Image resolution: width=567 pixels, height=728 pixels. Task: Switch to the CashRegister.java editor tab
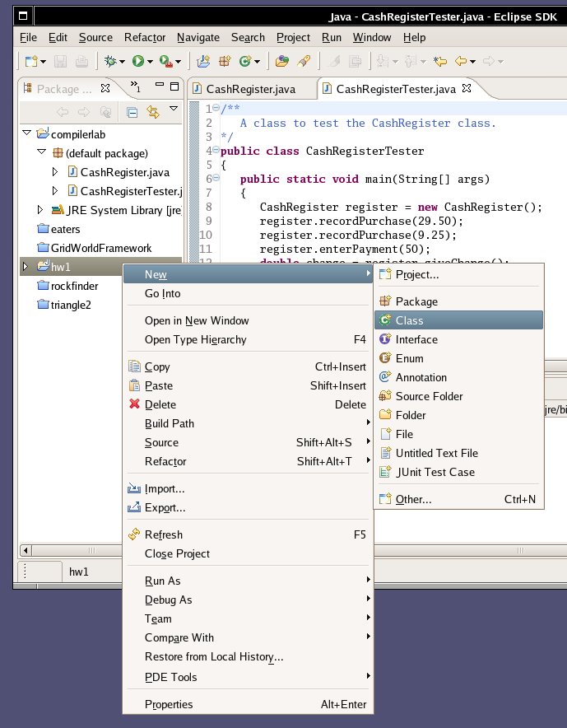pyautogui.click(x=250, y=89)
